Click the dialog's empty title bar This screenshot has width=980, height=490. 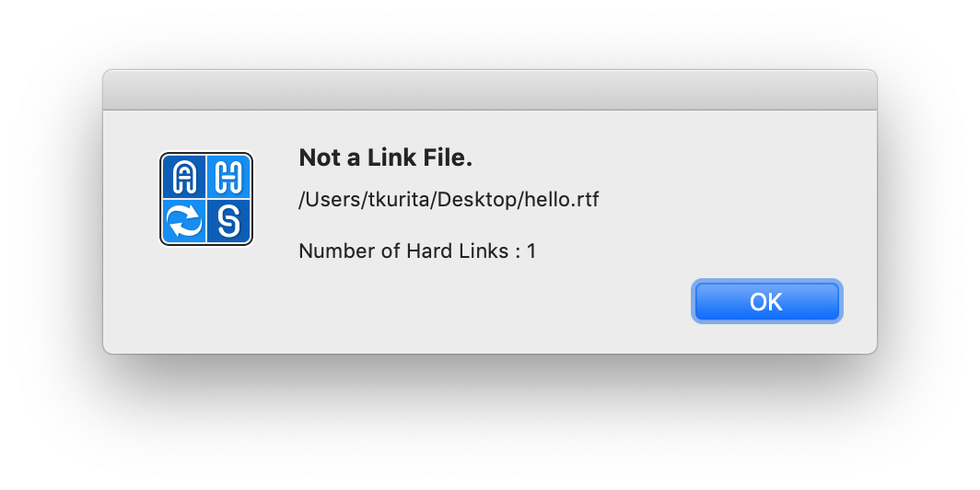point(489,90)
